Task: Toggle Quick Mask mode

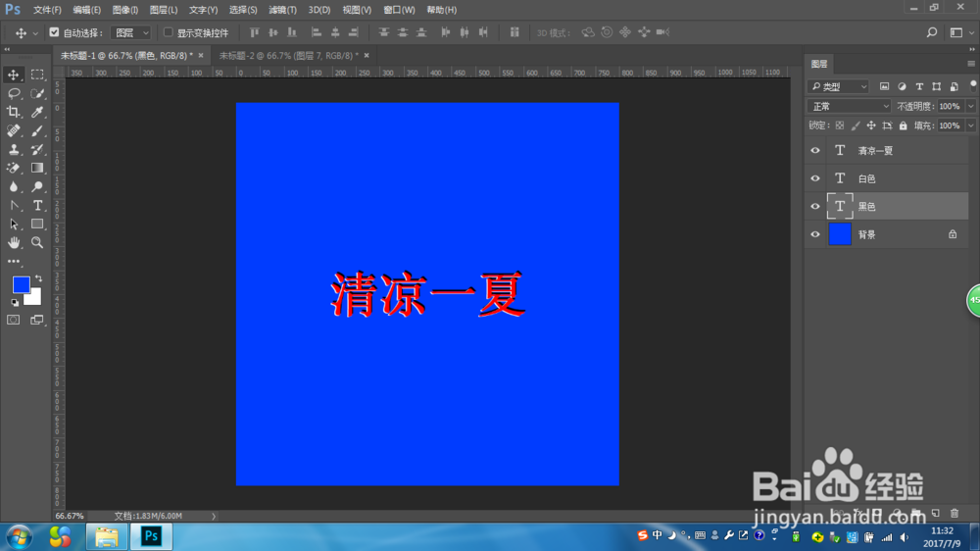Action: 13,320
